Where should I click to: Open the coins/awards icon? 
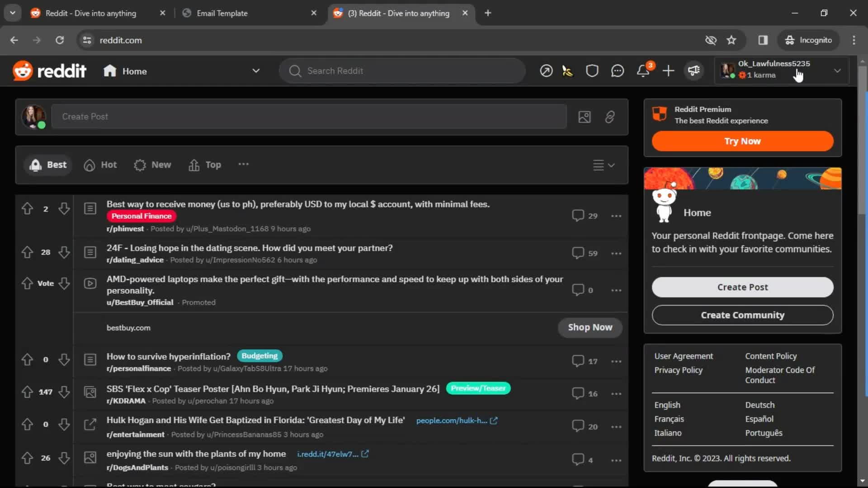(567, 71)
